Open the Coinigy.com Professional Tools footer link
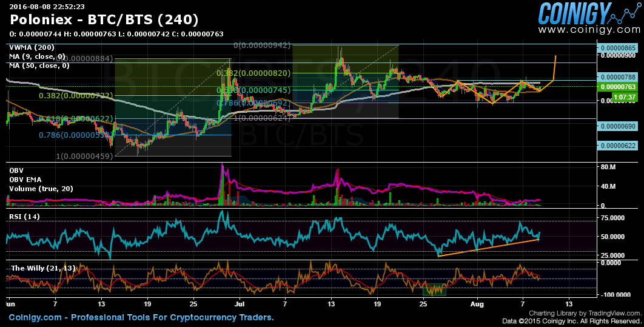644x327 pixels. tap(141, 317)
